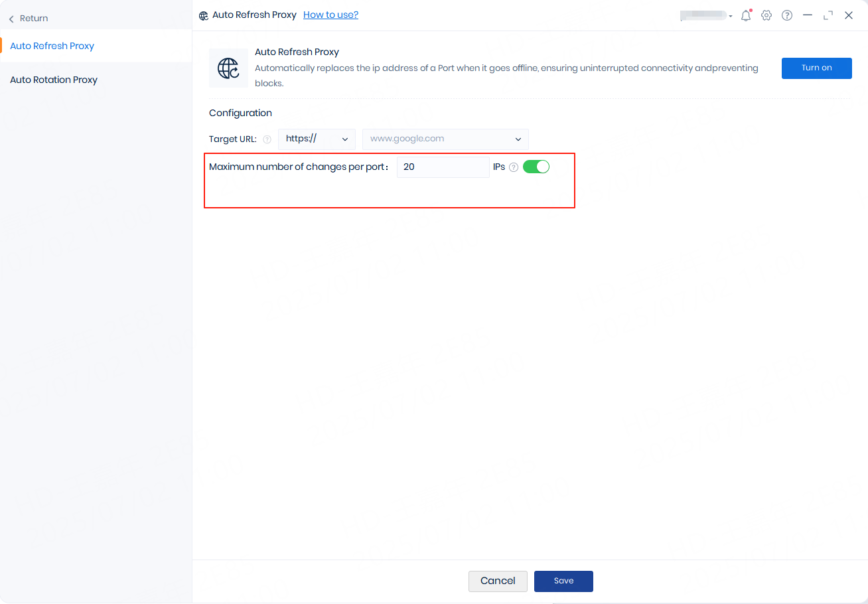Open the account name dropdown arrow
The image size is (868, 604).
(x=731, y=16)
